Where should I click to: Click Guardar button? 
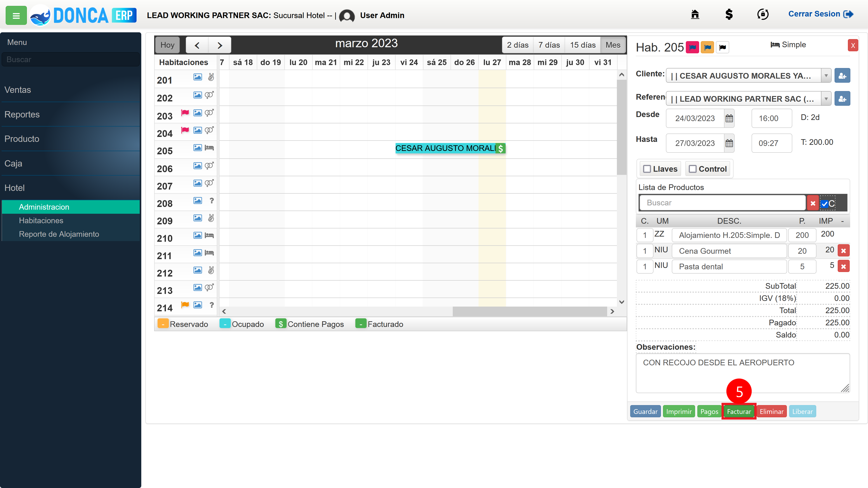(645, 411)
